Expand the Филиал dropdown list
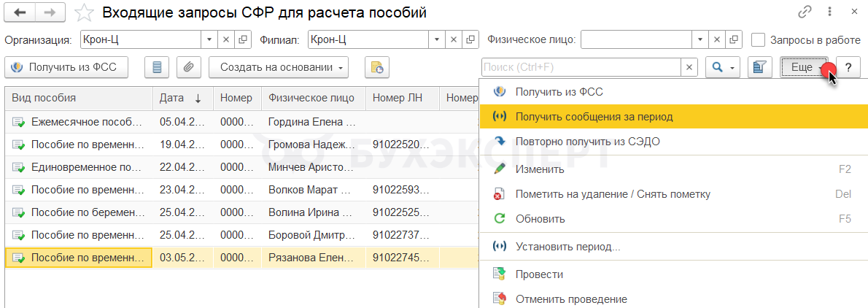Screen dimensions: 868x308 [438, 40]
